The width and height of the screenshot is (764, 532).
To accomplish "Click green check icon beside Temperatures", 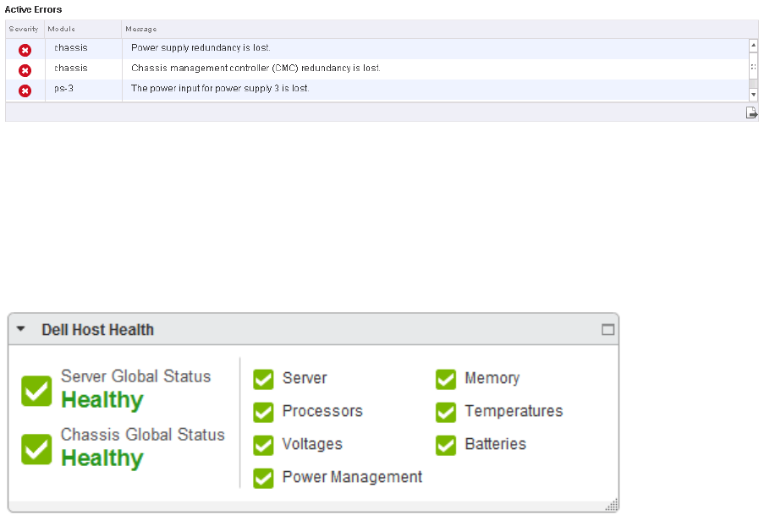I will tap(446, 412).
